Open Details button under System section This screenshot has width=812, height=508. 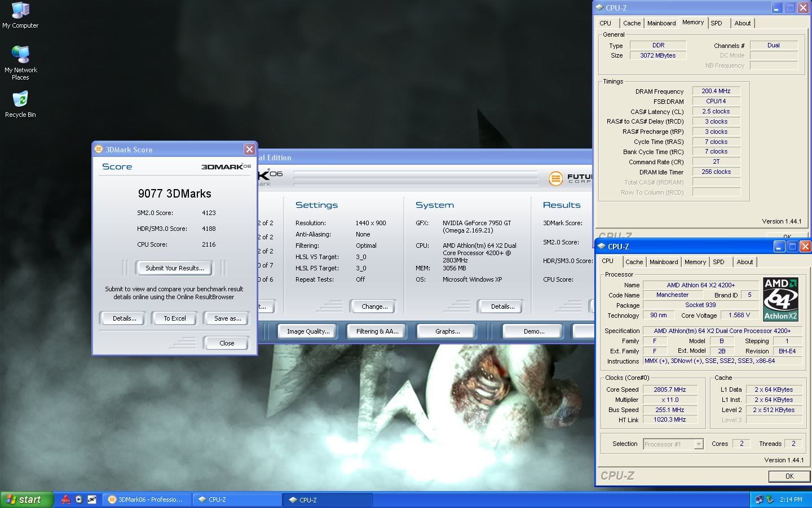[502, 306]
